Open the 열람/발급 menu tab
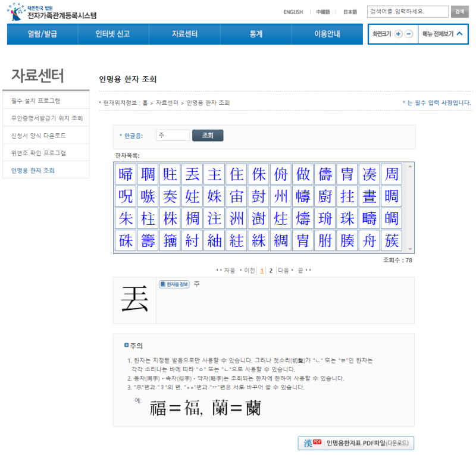This screenshot has height=455, width=476. [42, 34]
